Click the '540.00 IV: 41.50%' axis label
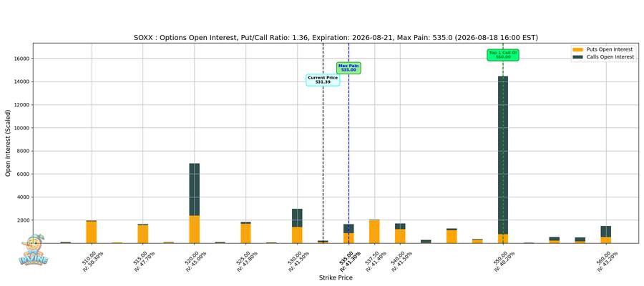Viewport: 644px width, 286px height. pyautogui.click(x=401, y=260)
